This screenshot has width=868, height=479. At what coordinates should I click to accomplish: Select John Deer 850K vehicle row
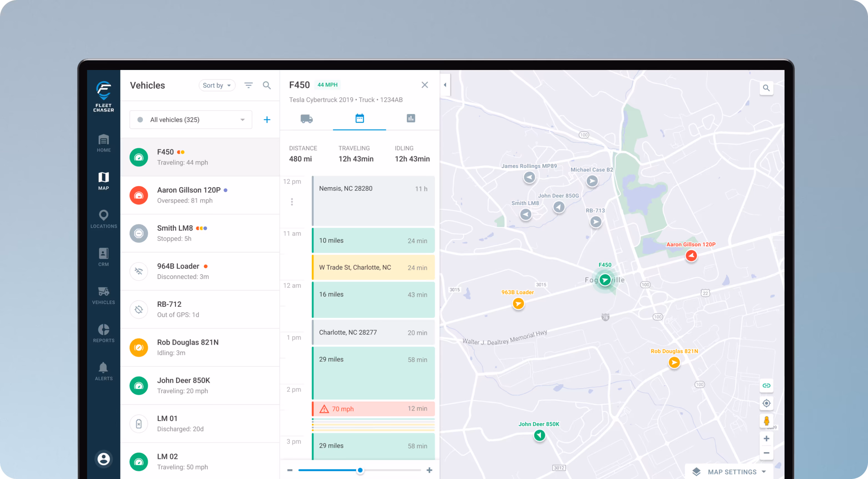tap(200, 386)
